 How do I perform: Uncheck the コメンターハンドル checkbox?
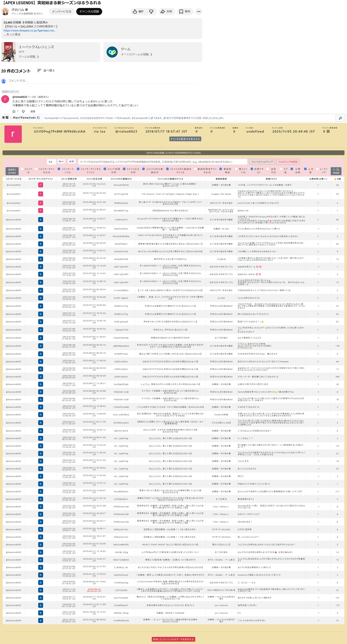[x=59, y=169]
